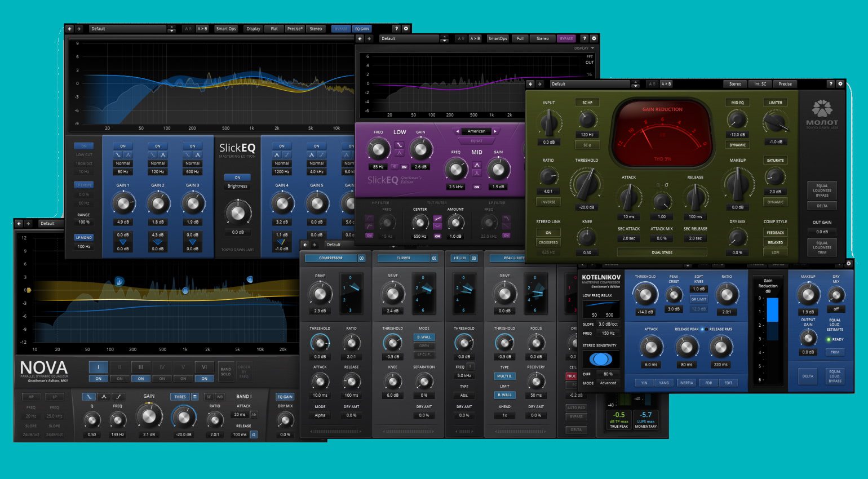
Task: Open Alpha MODE dropdown in compressor module
Action: tap(320, 415)
